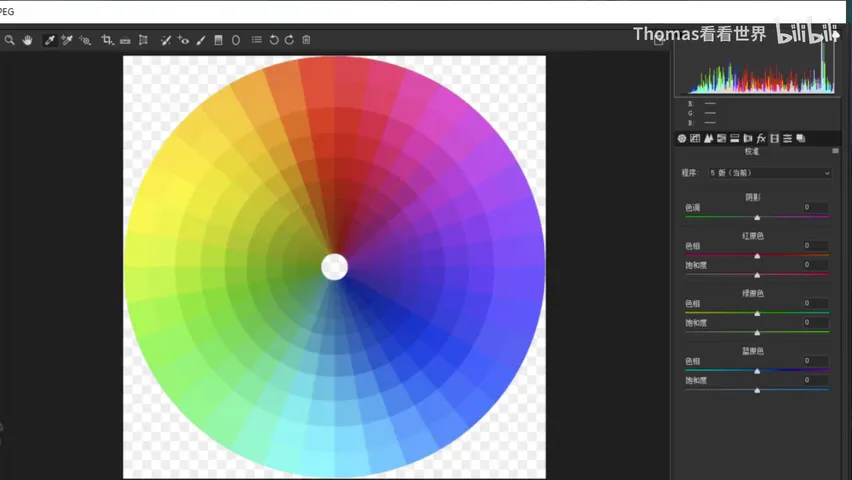The height and width of the screenshot is (480, 852).
Task: Switch to the Split Toning panel tab
Action: 735,139
